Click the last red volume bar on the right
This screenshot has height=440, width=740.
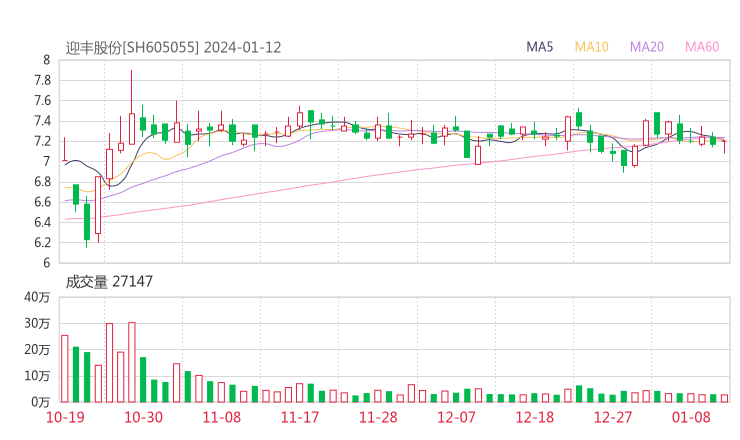coord(724,398)
